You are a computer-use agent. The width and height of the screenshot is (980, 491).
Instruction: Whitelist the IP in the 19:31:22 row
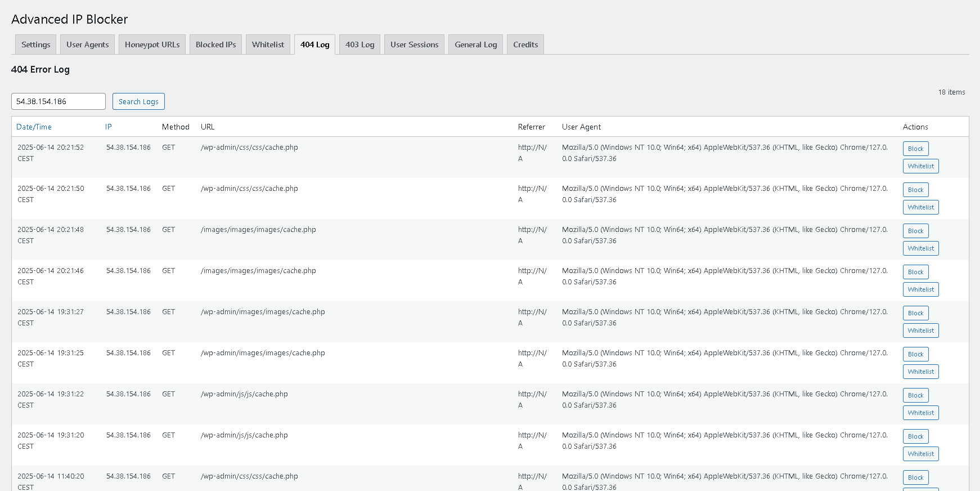coord(921,413)
